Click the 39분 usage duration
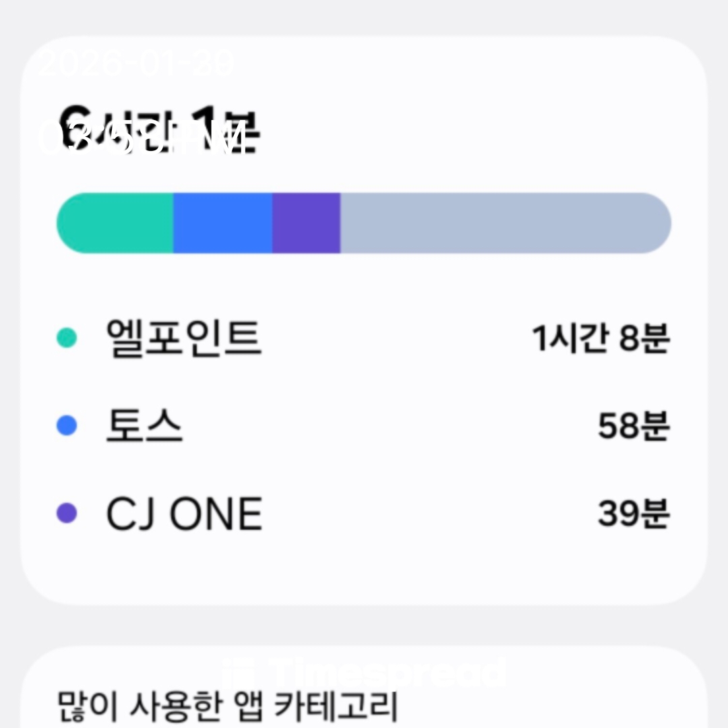 [x=633, y=514]
